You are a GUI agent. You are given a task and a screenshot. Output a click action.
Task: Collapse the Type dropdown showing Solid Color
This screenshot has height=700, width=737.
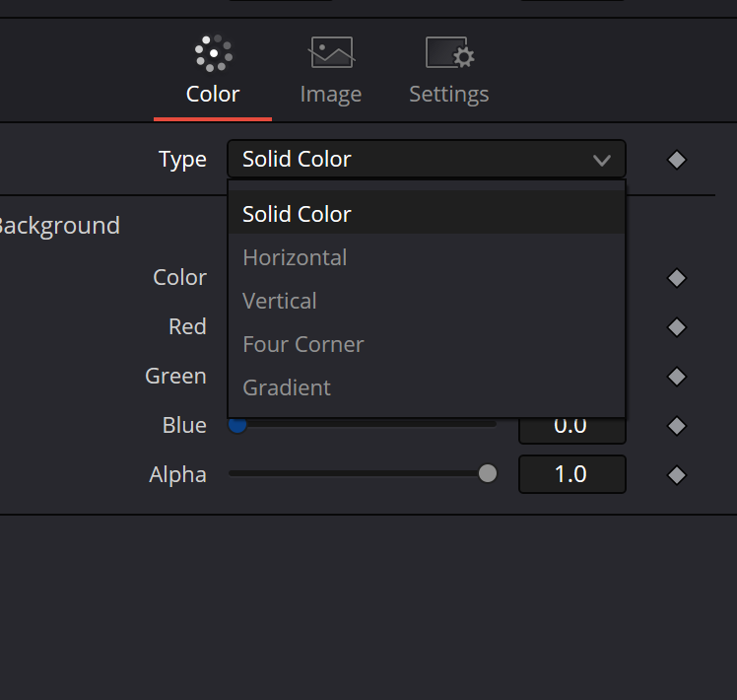427,159
